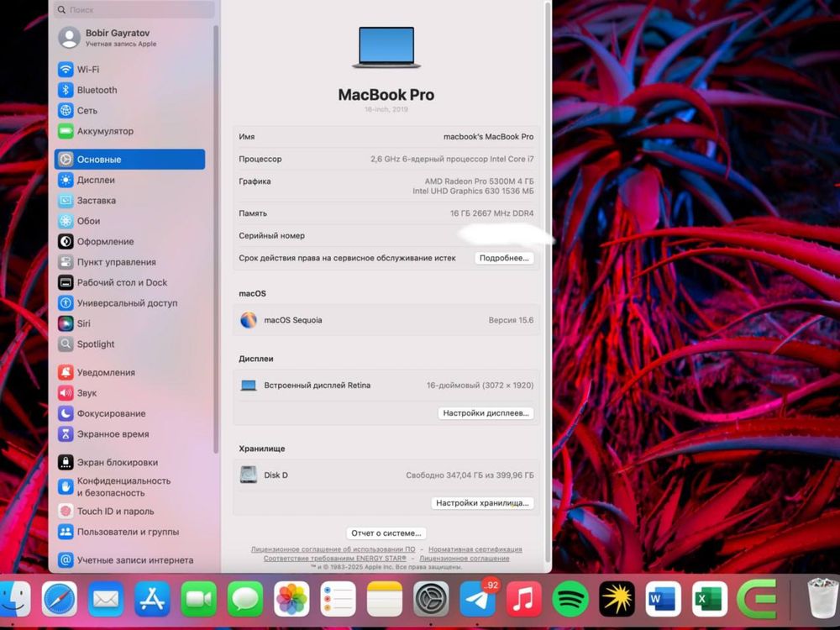Open Music app from the Dock
840x630 pixels.
click(x=524, y=599)
